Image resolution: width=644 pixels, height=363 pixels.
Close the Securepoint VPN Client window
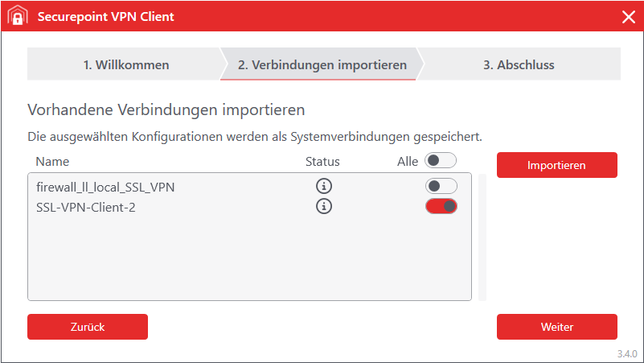coord(628,17)
